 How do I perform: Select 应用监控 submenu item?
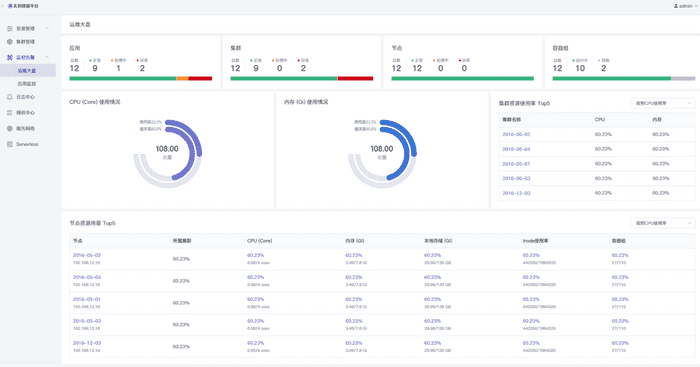coord(28,83)
